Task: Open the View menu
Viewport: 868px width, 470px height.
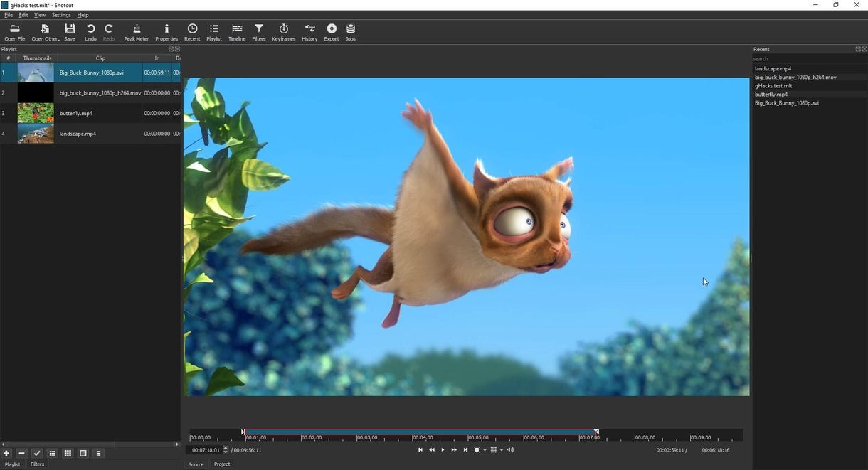Action: tap(40, 15)
